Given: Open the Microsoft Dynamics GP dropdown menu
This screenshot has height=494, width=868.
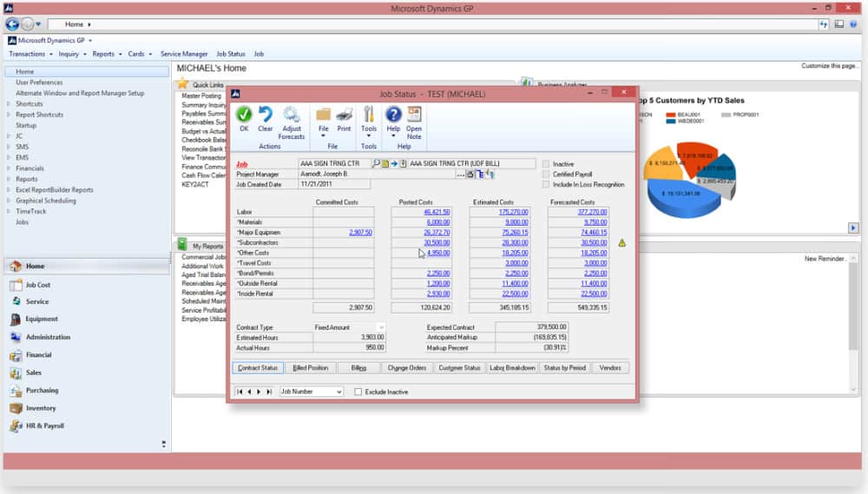Looking at the screenshot, I should click(49, 41).
